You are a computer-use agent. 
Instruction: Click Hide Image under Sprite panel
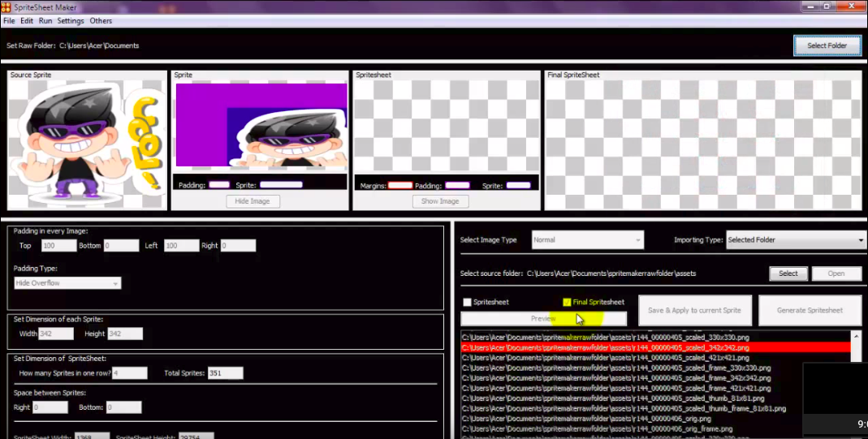253,201
